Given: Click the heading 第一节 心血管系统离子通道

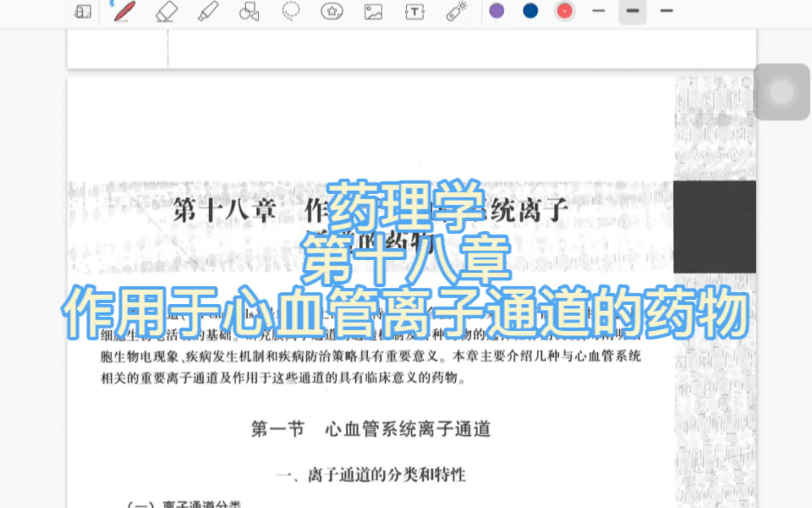Looking at the screenshot, I should pyautogui.click(x=371, y=429).
